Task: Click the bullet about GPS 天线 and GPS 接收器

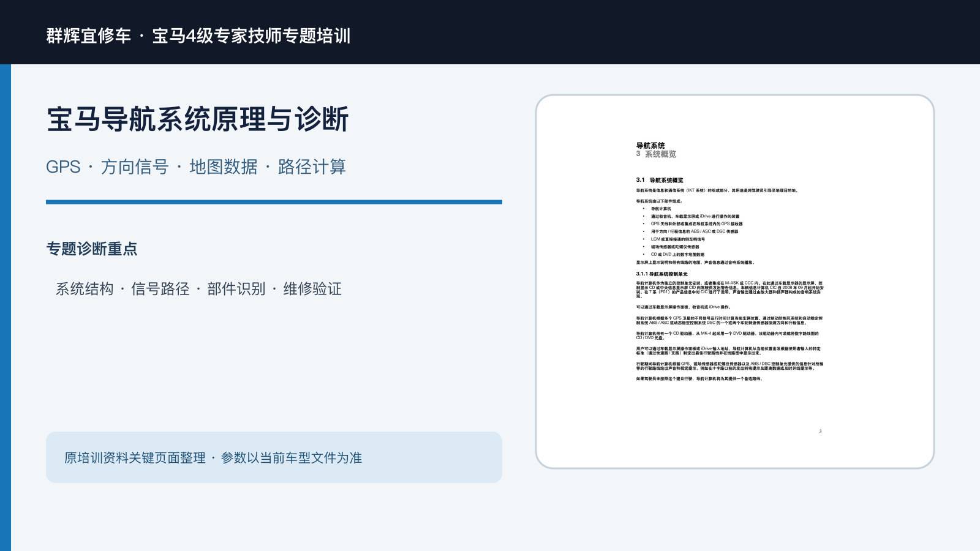Action: click(x=697, y=224)
